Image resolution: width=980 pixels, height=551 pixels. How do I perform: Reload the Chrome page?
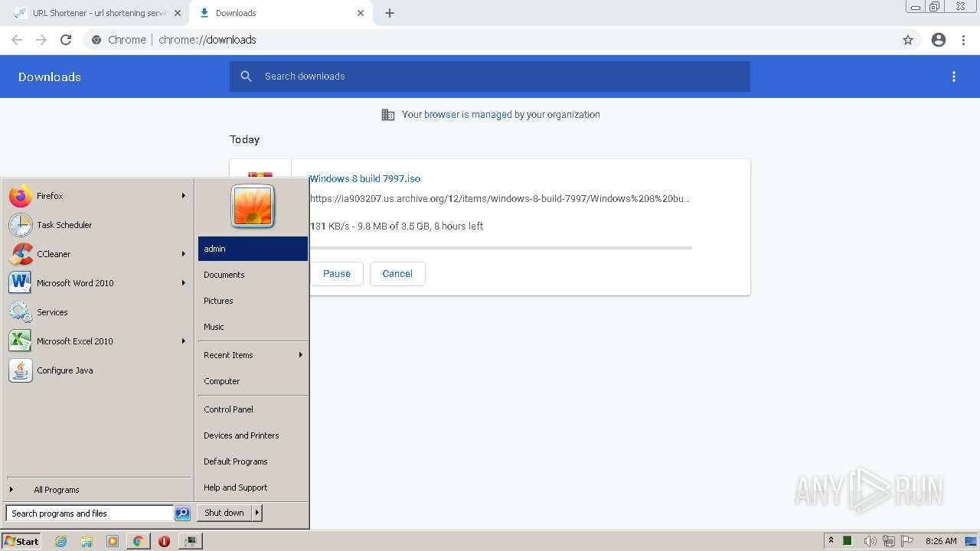click(66, 40)
